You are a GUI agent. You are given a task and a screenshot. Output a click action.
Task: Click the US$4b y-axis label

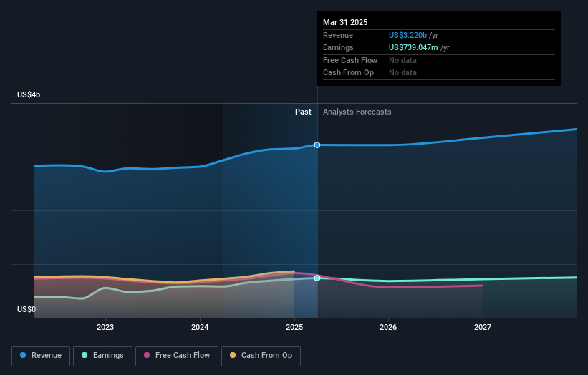[x=29, y=94]
